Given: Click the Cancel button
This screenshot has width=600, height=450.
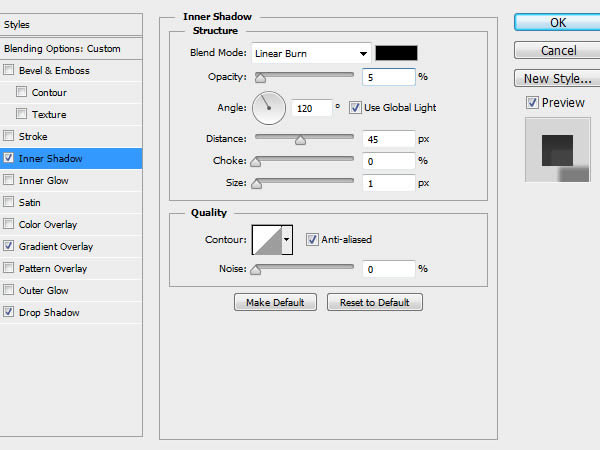Looking at the screenshot, I should point(558,51).
